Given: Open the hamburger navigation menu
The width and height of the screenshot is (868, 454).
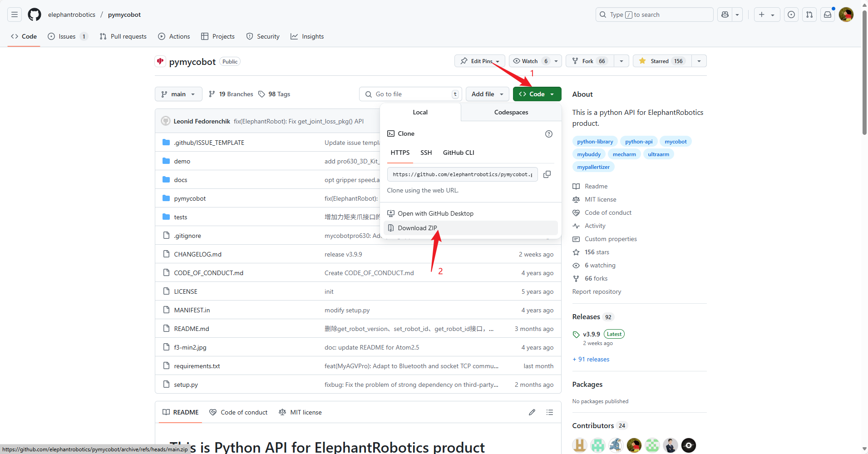Looking at the screenshot, I should (15, 15).
